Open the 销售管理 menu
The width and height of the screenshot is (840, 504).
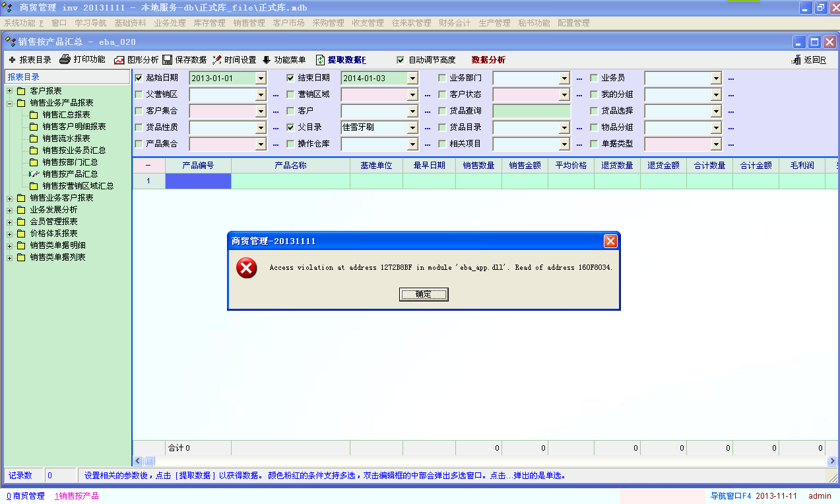(249, 22)
